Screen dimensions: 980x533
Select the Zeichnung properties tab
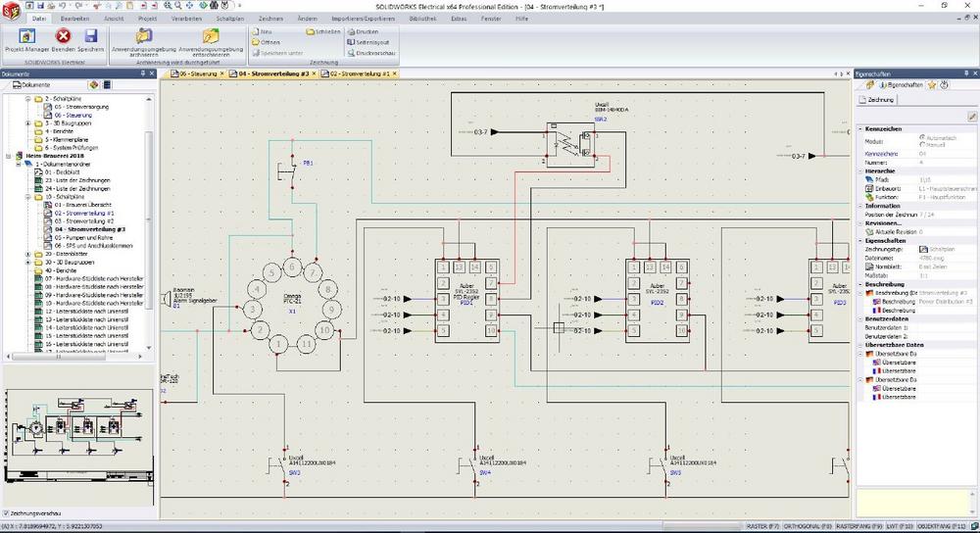point(876,99)
